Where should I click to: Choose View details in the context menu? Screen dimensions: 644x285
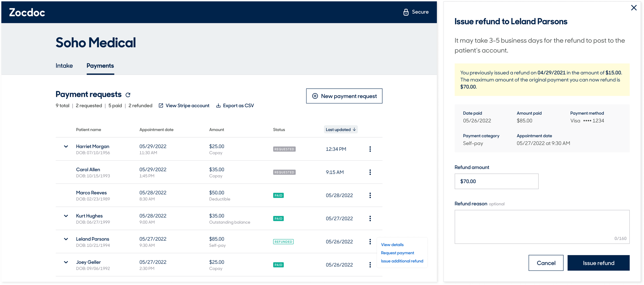pos(392,245)
